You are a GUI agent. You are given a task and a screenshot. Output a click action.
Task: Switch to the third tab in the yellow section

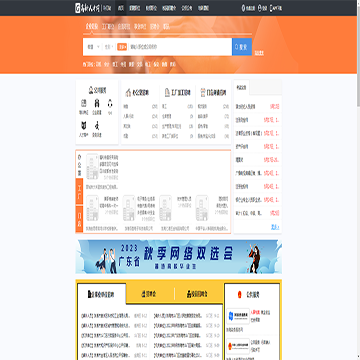pos(198,294)
